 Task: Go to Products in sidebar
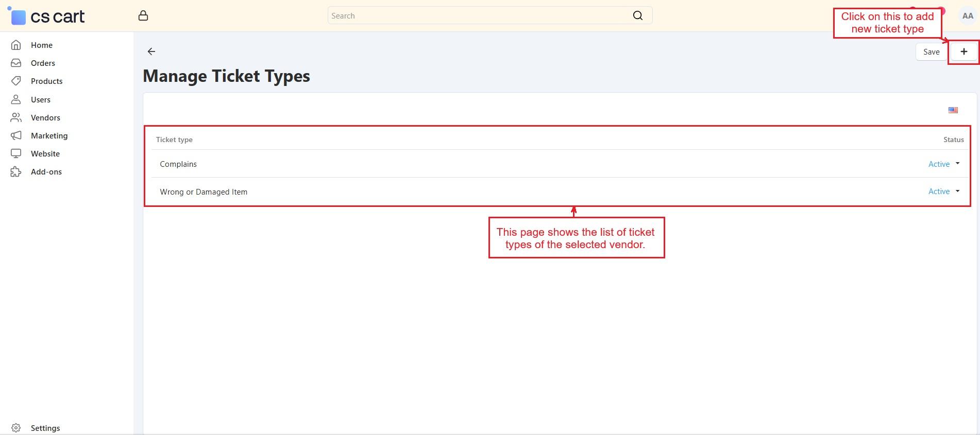click(46, 81)
